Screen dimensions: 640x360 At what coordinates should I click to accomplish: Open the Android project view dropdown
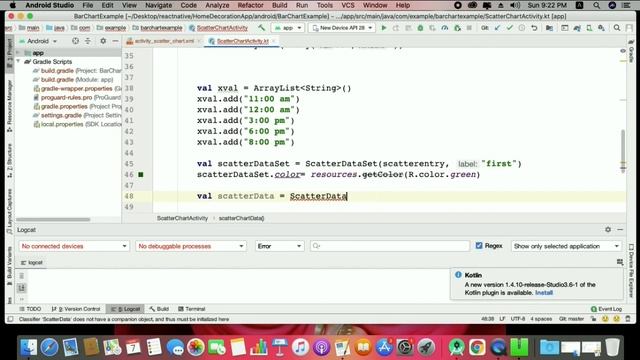pyautogui.click(x=38, y=41)
